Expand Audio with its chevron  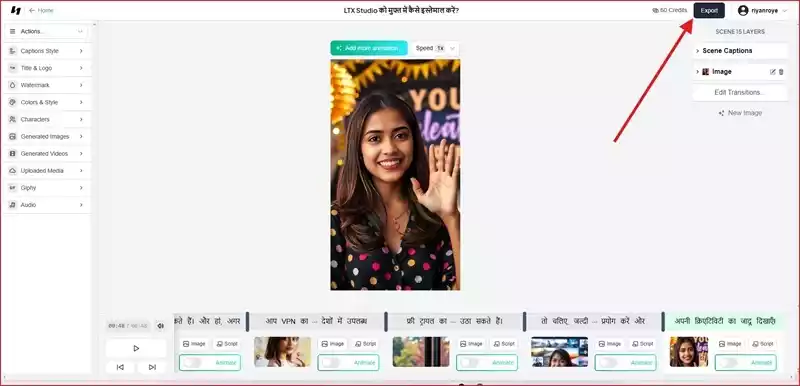[x=81, y=205]
